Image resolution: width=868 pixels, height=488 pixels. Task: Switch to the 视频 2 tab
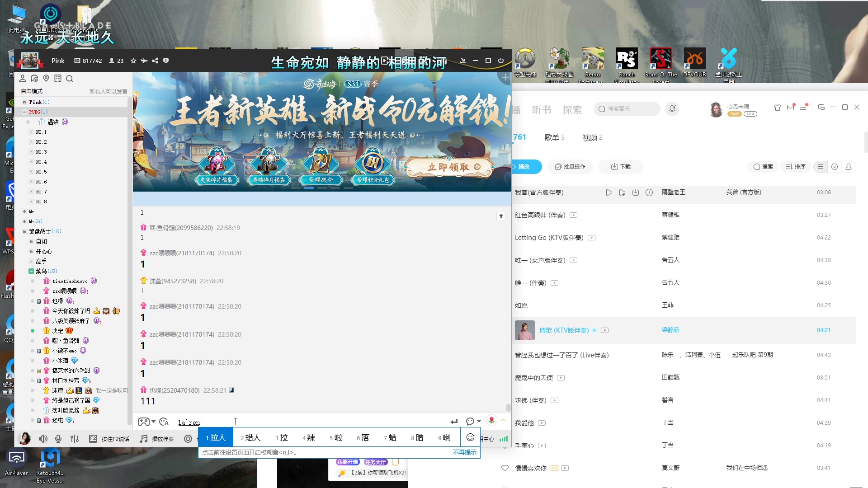593,137
